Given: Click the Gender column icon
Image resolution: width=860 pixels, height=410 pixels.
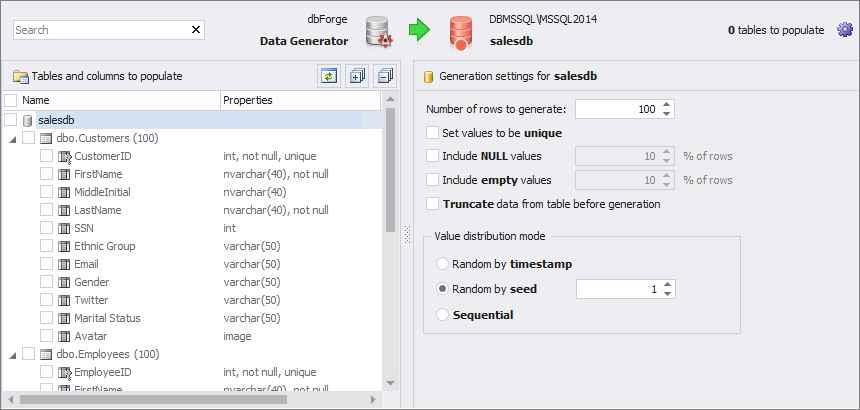Looking at the screenshot, I should click(x=64, y=282).
